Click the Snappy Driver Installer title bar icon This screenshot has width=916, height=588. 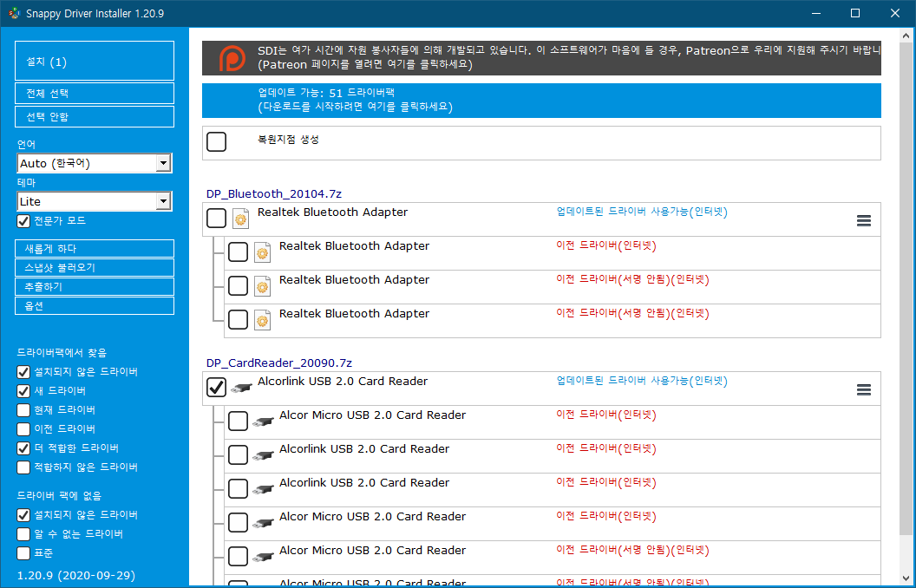14,13
